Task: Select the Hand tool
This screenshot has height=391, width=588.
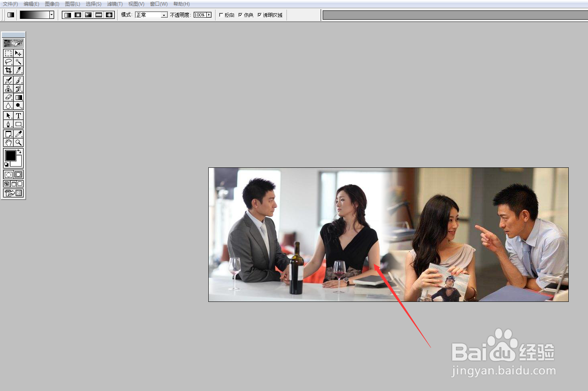Action: [8, 143]
